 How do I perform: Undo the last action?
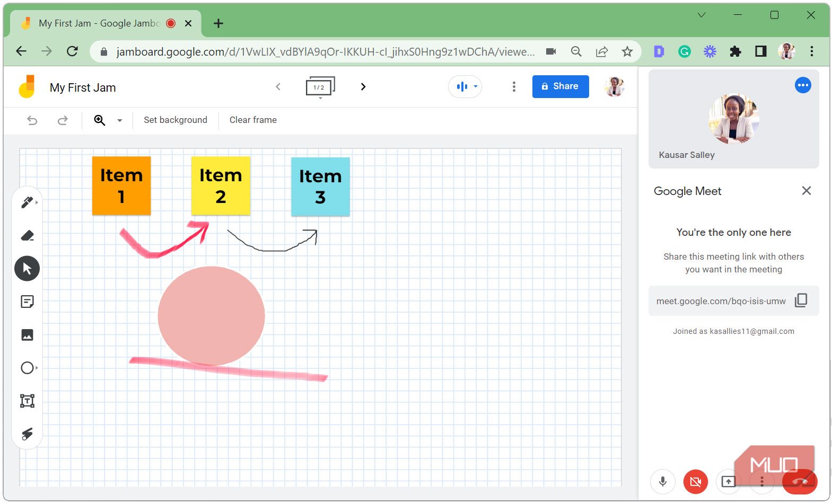[32, 120]
